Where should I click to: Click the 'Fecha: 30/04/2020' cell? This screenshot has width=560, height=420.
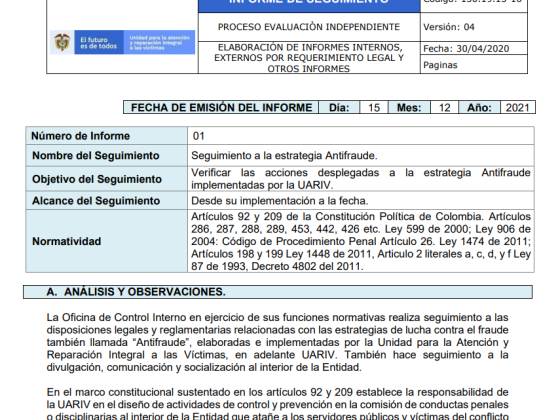coord(474,48)
